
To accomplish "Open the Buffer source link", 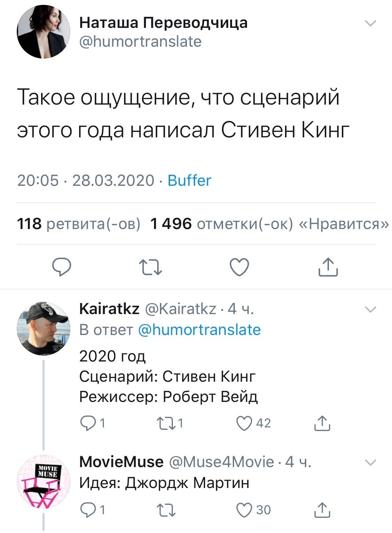I will point(189,181).
